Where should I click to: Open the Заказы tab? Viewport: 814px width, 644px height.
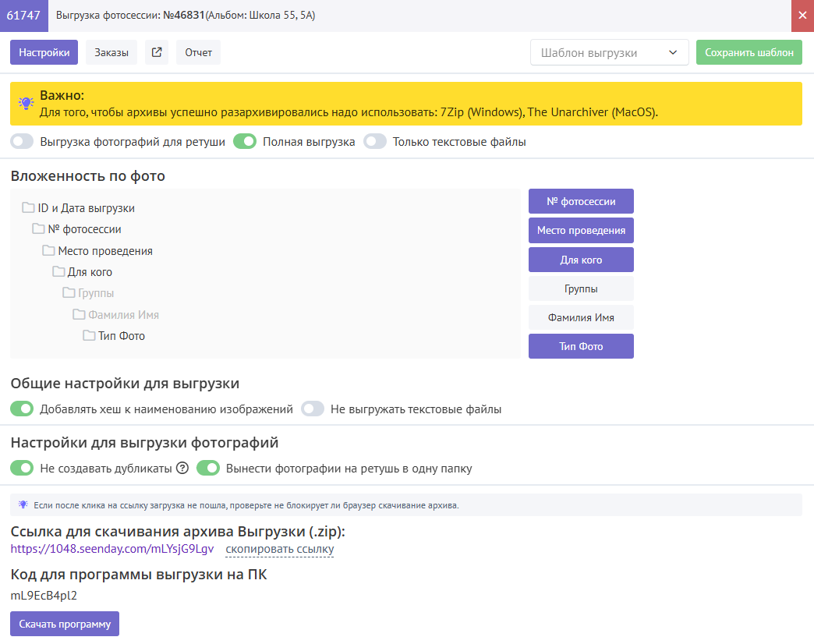[111, 52]
